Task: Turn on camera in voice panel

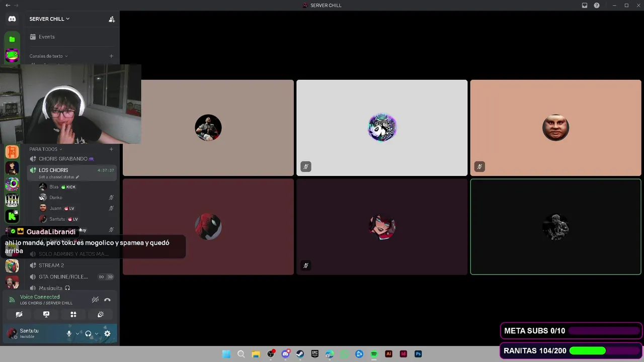Action: [19, 314]
